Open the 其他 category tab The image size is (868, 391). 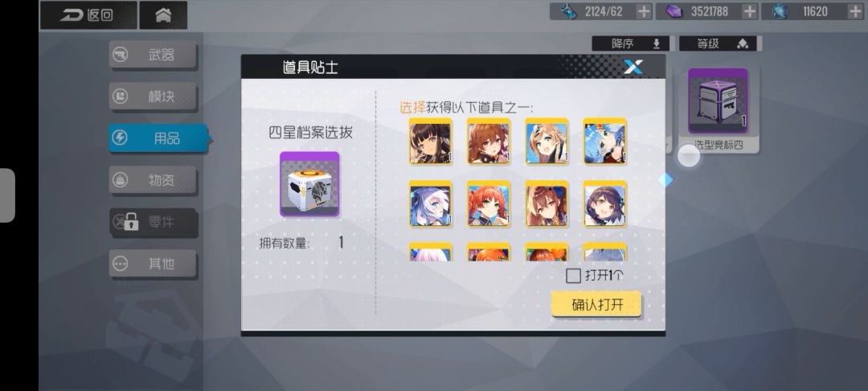(153, 264)
